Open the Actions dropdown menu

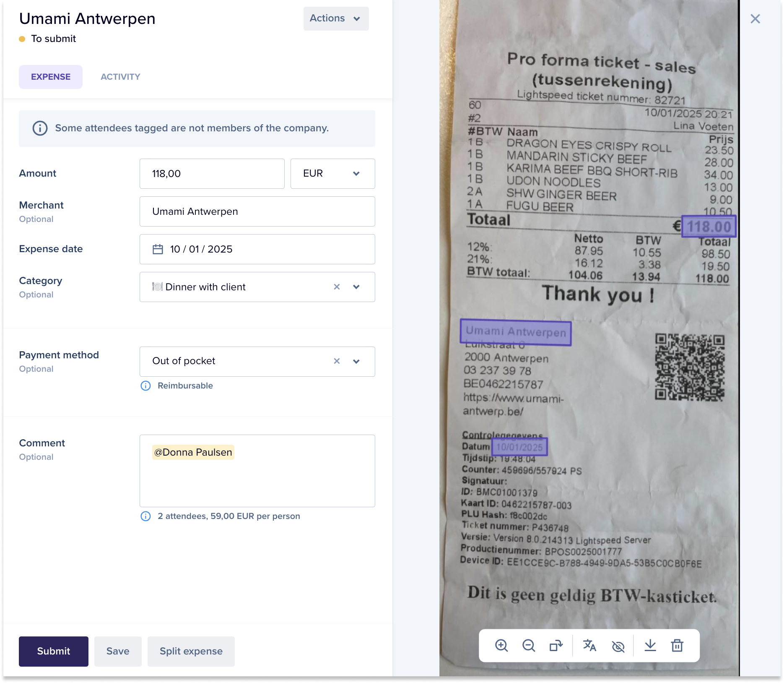336,18
